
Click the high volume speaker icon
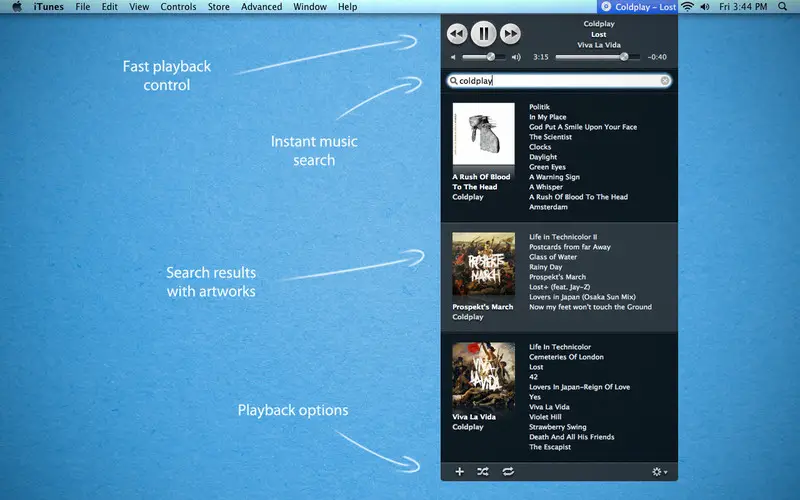point(516,57)
